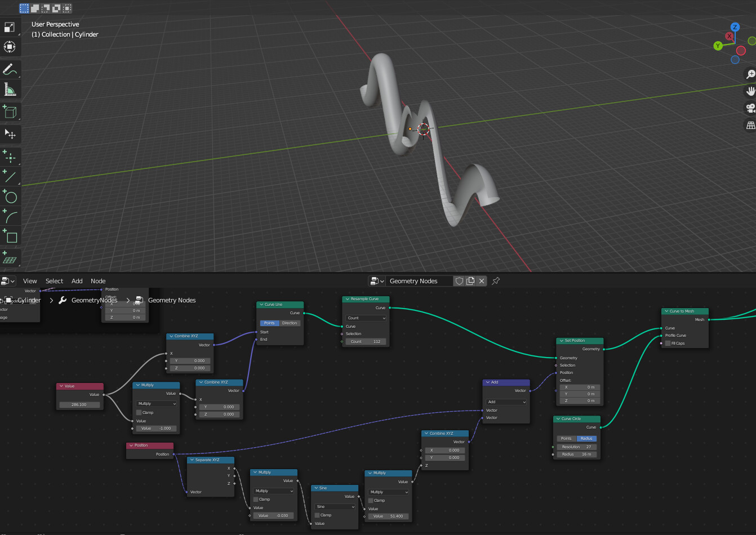The width and height of the screenshot is (756, 535).
Task: Click the hand pan view icon
Action: pyautogui.click(x=750, y=91)
